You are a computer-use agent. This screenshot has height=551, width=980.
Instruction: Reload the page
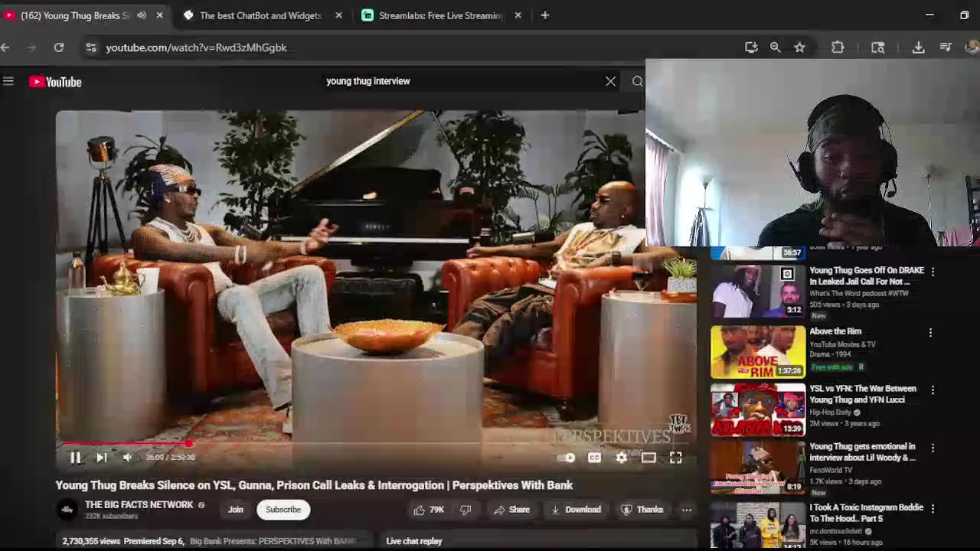click(x=58, y=47)
